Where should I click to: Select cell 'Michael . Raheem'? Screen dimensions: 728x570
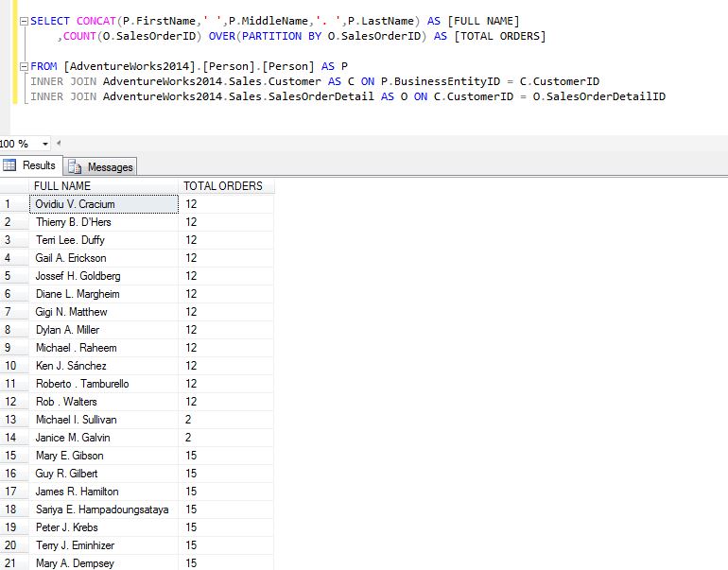click(x=104, y=348)
